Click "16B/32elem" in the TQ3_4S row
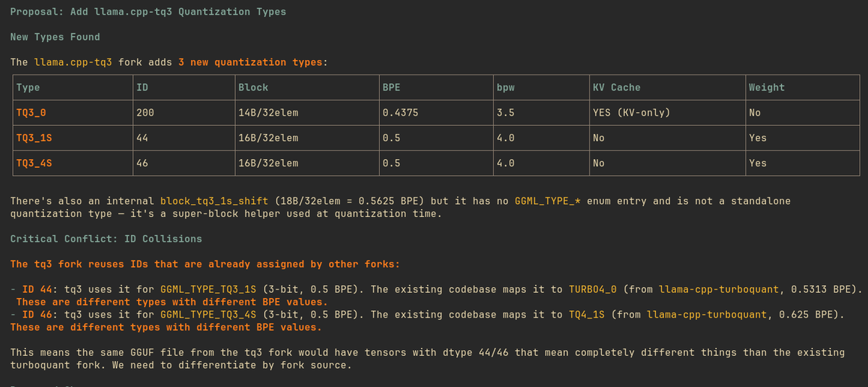The width and height of the screenshot is (868, 387). pyautogui.click(x=268, y=163)
